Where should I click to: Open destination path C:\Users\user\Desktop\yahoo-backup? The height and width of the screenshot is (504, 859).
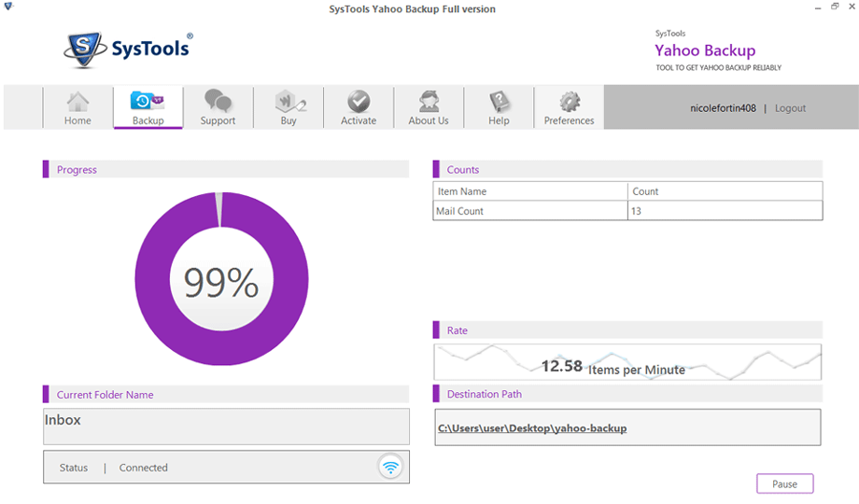[532, 428]
